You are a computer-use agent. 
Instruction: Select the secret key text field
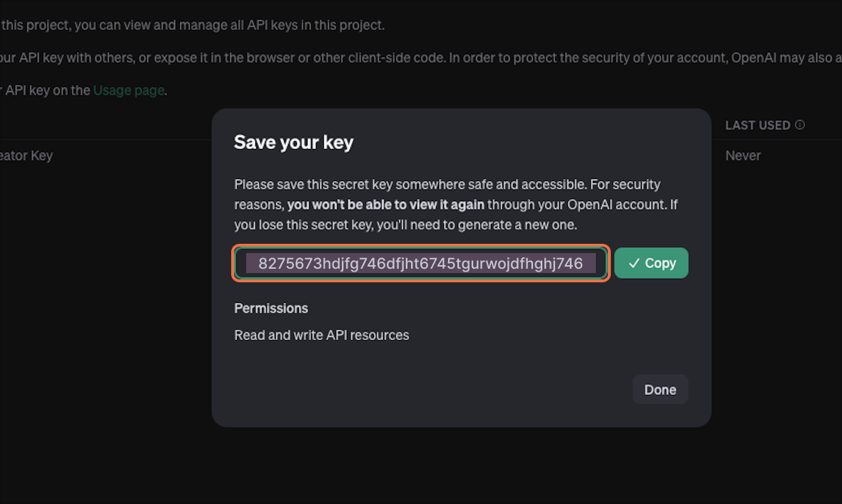(x=420, y=264)
